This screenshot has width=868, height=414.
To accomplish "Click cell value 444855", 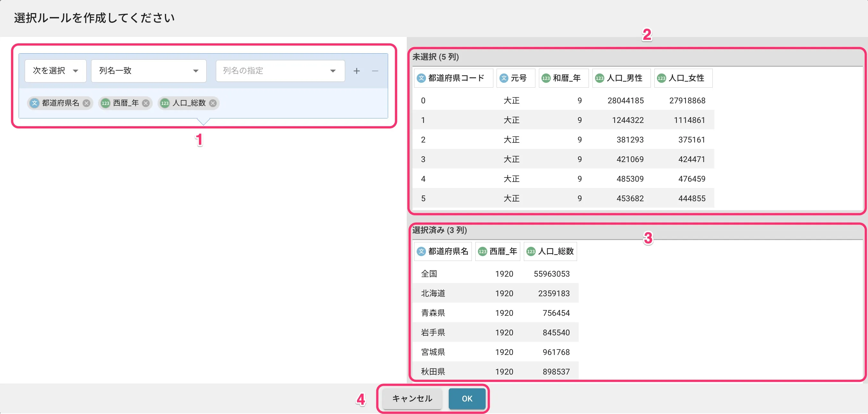I will 692,199.
